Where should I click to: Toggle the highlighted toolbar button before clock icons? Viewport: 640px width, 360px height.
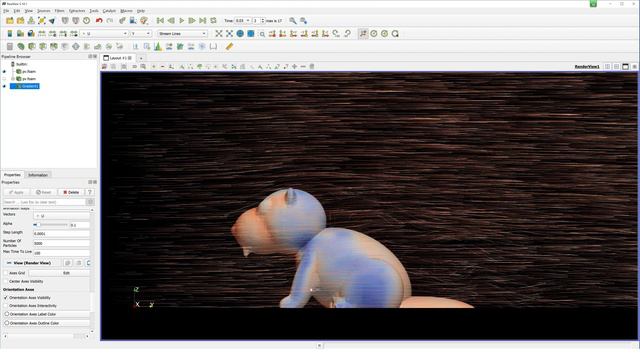pos(363,33)
